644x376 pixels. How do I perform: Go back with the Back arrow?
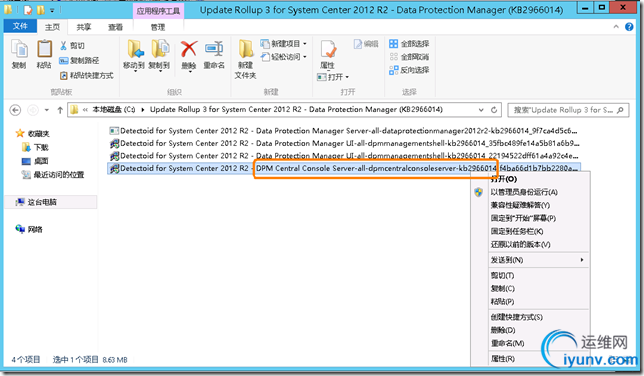[x=15, y=110]
